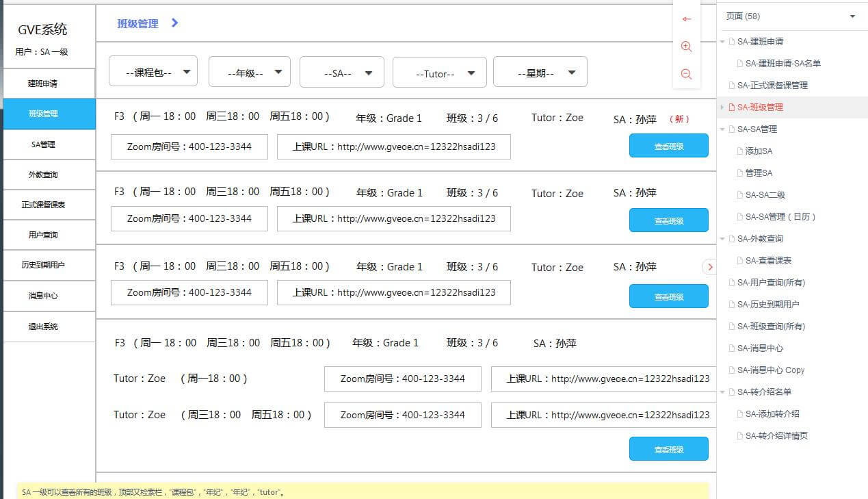The image size is (868, 499).
Task: Click page icon next to SA-消息中心
Action: [x=732, y=348]
